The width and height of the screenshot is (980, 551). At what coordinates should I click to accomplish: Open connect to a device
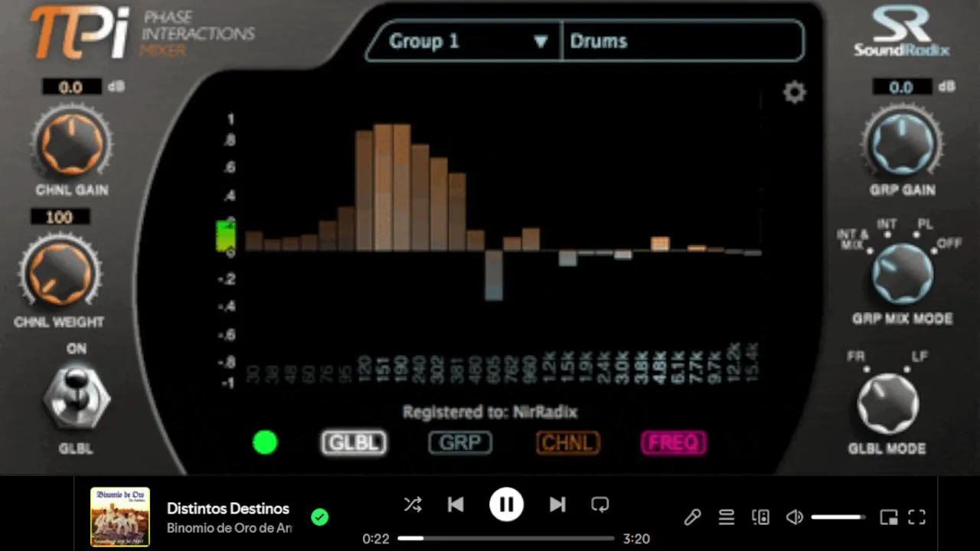[x=761, y=517]
